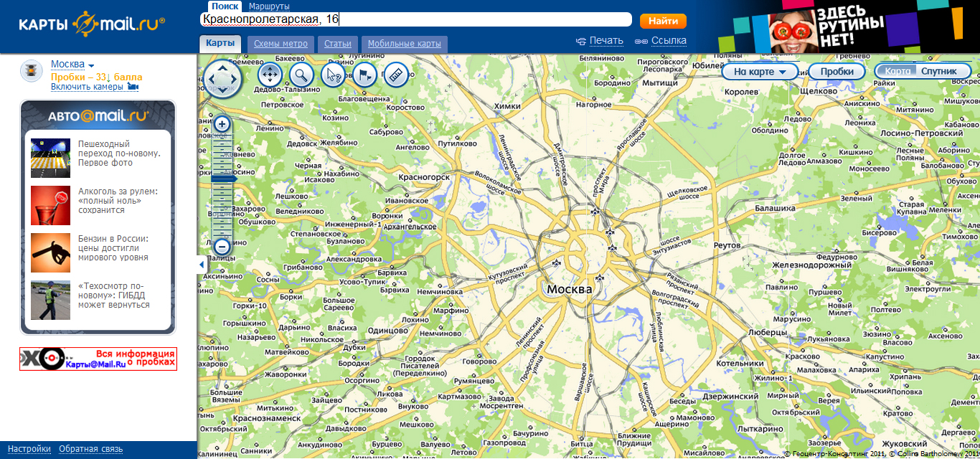Image resolution: width=980 pixels, height=459 pixels.
Task: Pan the map south with the down arrow
Action: 223,90
